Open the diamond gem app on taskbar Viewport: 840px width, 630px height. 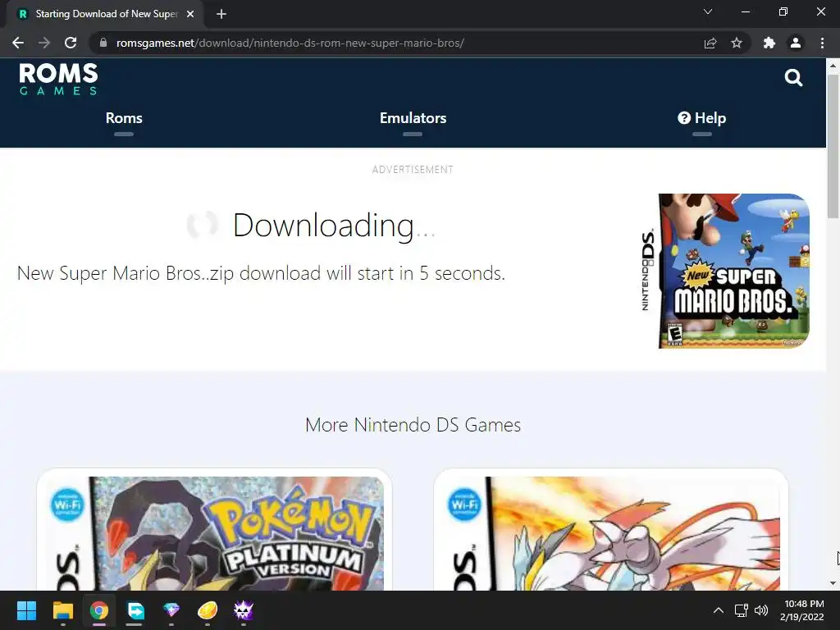pos(171,609)
